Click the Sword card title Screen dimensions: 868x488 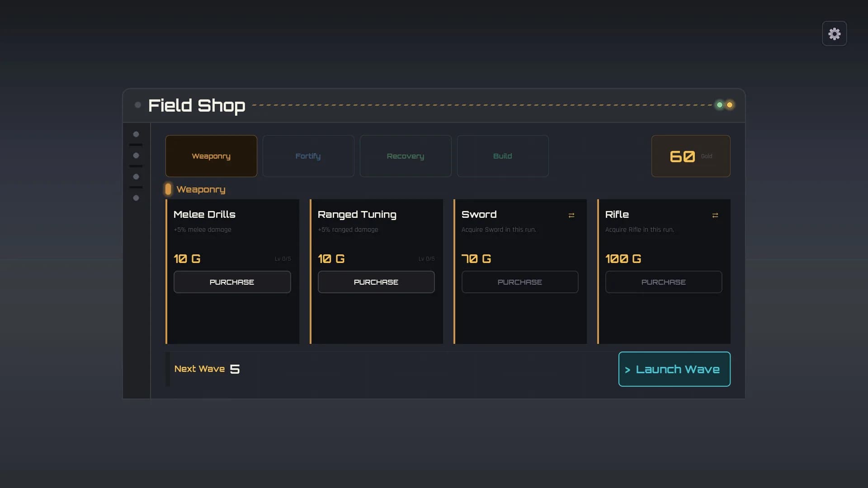[479, 214]
